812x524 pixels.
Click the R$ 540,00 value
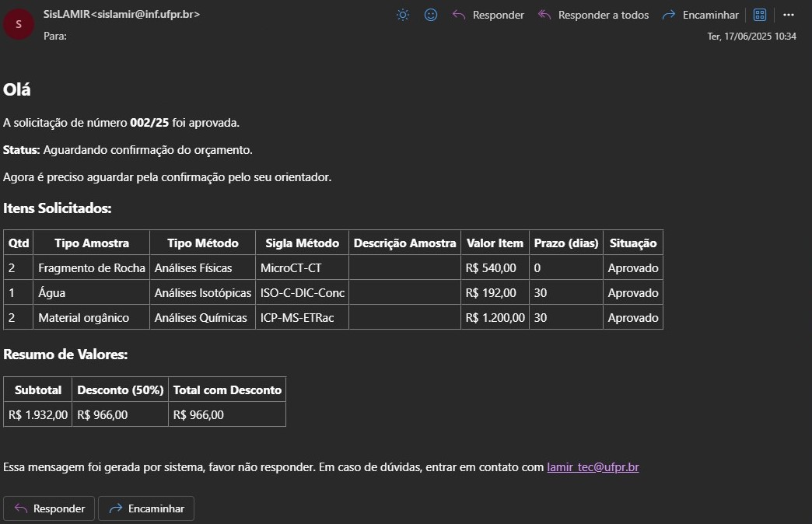click(491, 268)
